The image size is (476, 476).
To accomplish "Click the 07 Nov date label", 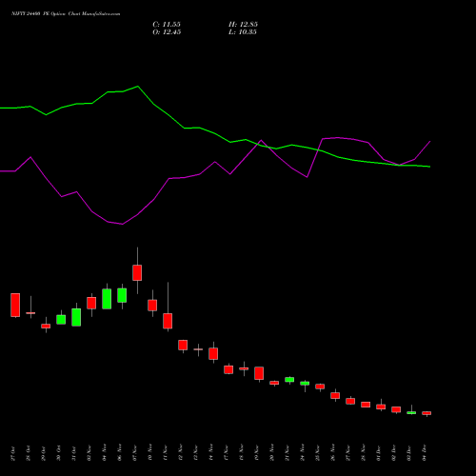I will [135, 453].
